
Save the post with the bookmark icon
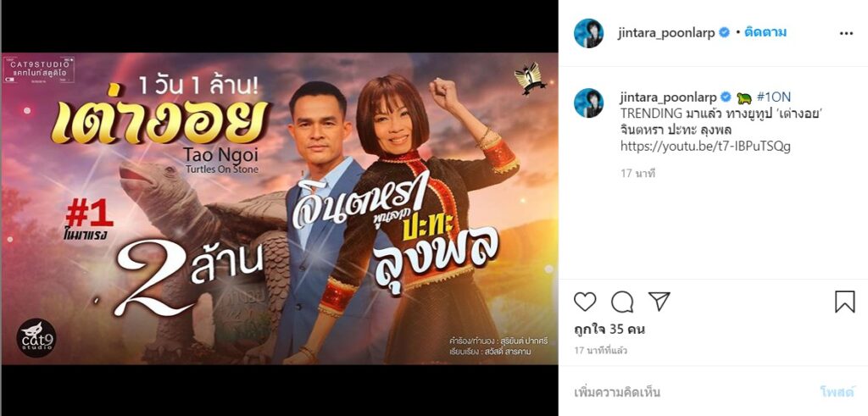(845, 302)
